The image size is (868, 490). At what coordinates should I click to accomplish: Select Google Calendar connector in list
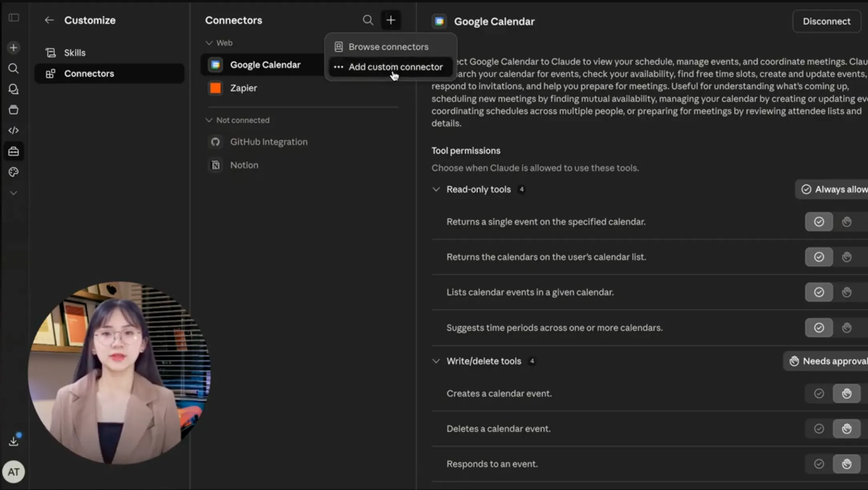tap(264, 65)
